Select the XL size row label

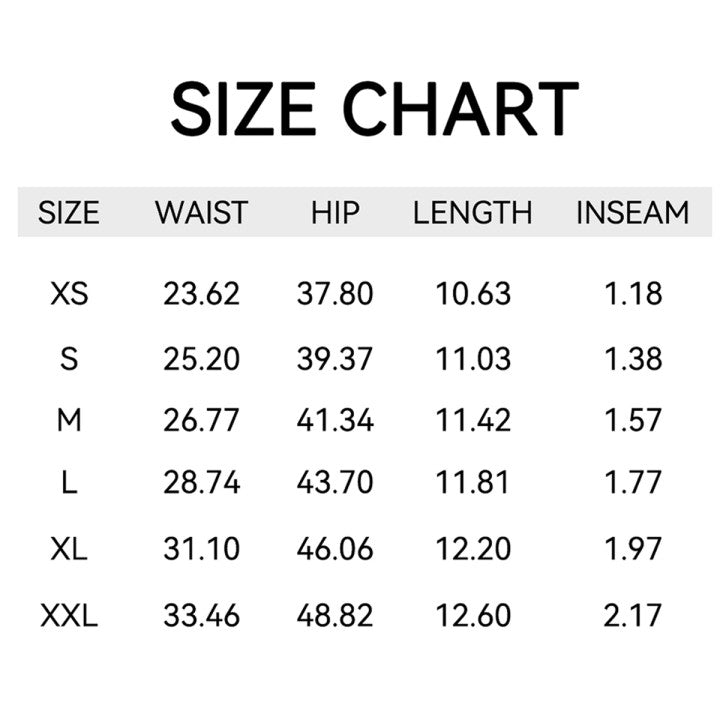tap(69, 548)
